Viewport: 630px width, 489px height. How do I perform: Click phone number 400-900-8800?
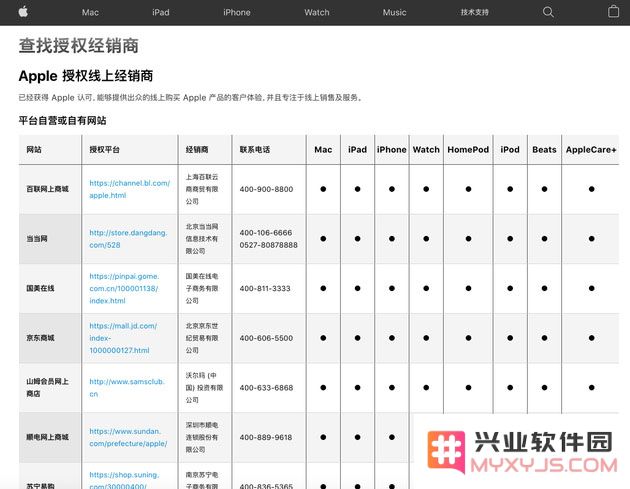(266, 189)
